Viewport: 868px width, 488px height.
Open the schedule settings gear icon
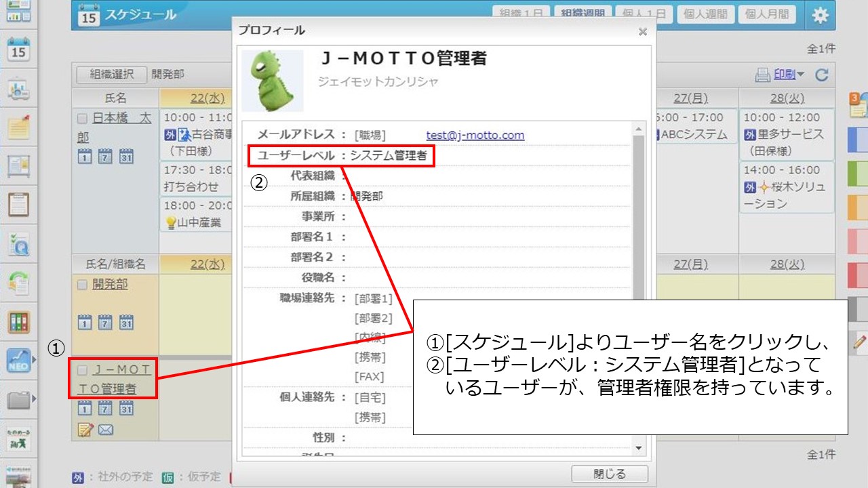821,16
